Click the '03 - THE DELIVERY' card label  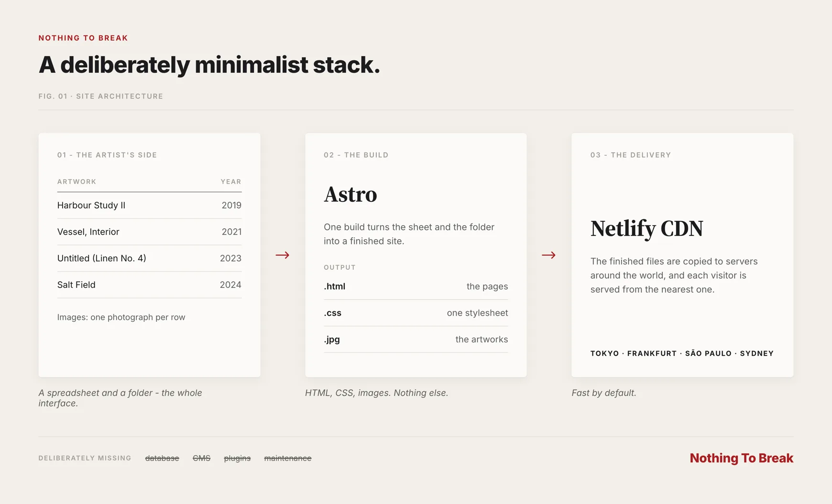[x=630, y=155]
